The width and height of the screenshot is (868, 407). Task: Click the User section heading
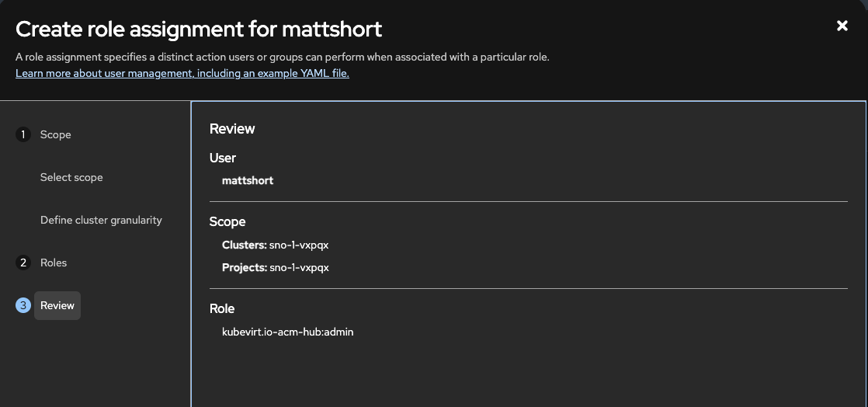coord(223,158)
